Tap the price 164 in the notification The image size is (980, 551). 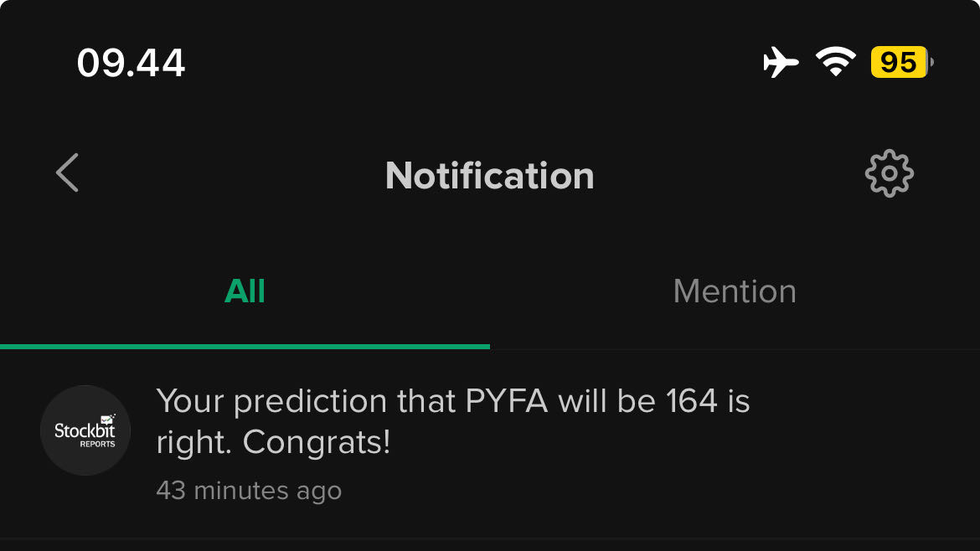[692, 402]
